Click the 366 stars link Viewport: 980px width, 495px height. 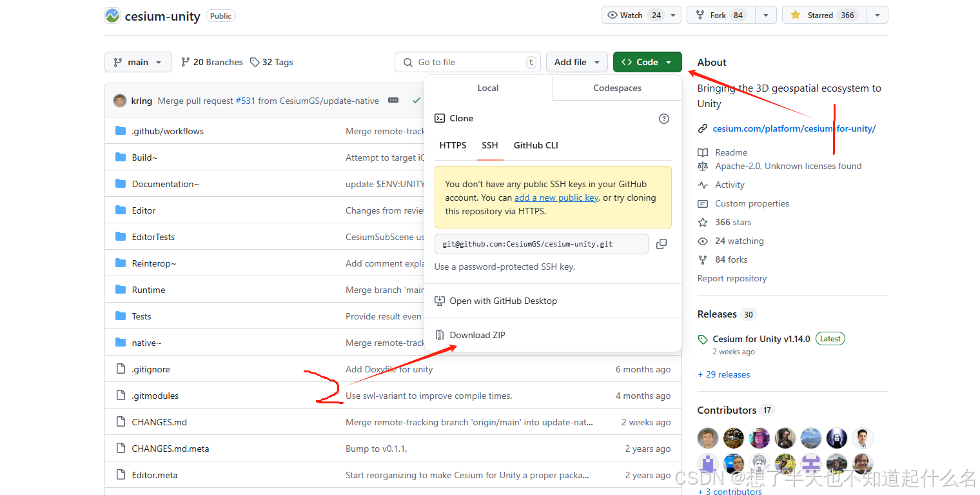(x=733, y=222)
